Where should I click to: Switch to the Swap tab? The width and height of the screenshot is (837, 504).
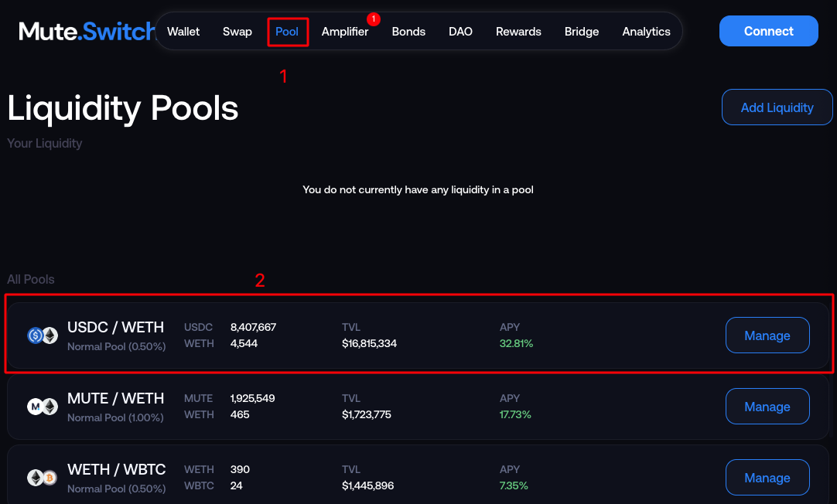click(237, 32)
